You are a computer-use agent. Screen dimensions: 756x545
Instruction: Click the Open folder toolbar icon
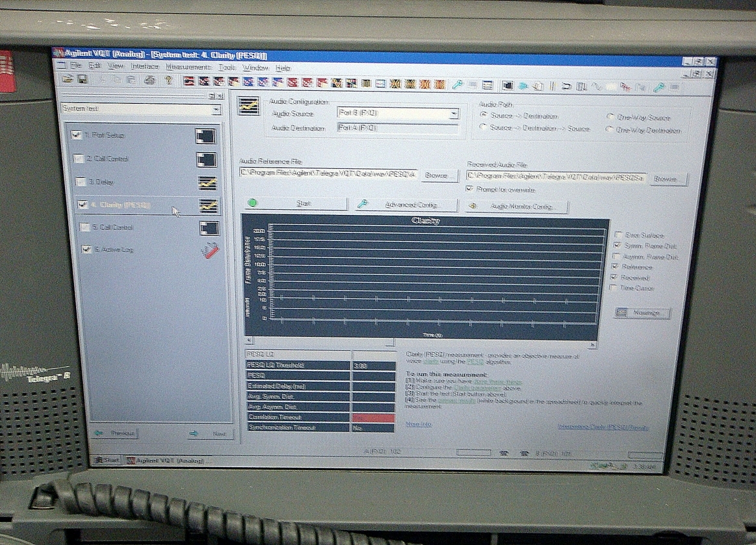68,79
